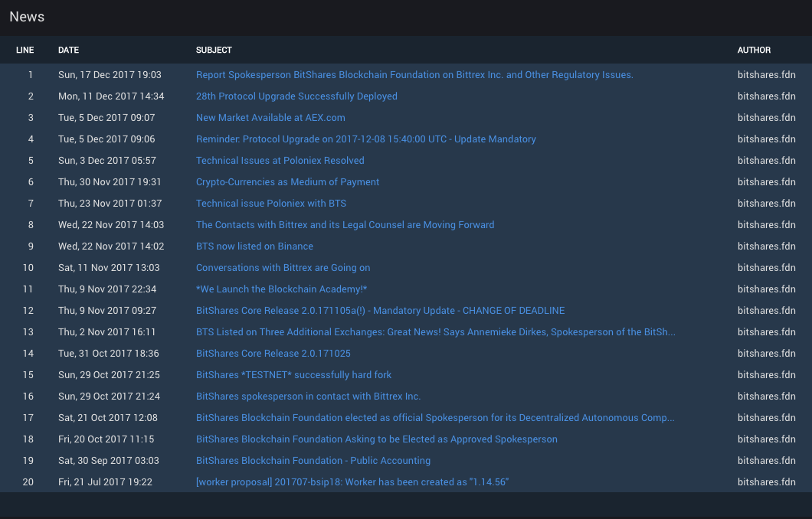812x519 pixels.
Task: Open Core Release 2.0.171105a Mandatory Update post
Action: [380, 311]
